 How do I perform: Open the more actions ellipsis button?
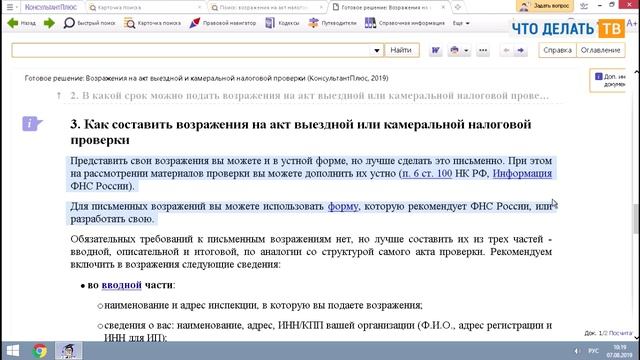pyautogui.click(x=483, y=50)
